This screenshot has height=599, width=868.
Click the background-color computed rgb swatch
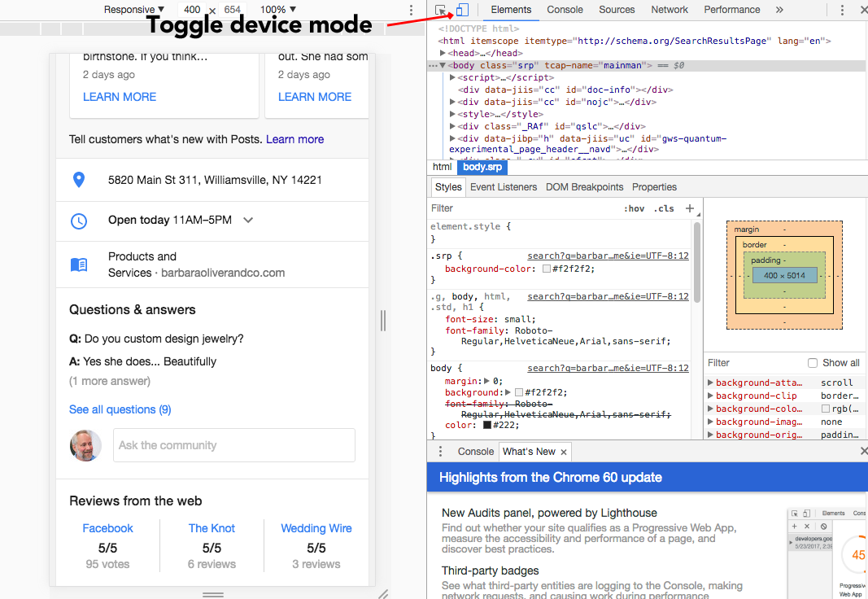(x=826, y=409)
